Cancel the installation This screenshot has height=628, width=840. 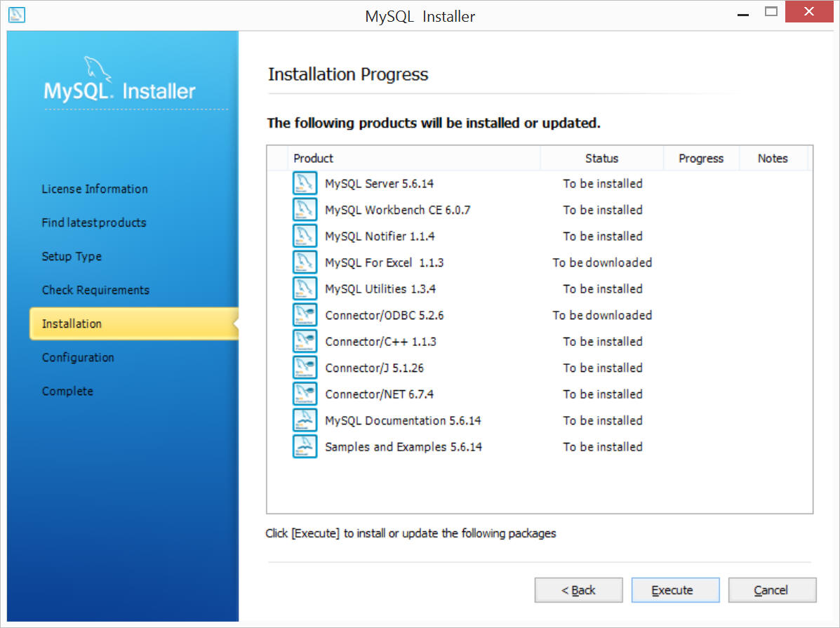(x=772, y=590)
